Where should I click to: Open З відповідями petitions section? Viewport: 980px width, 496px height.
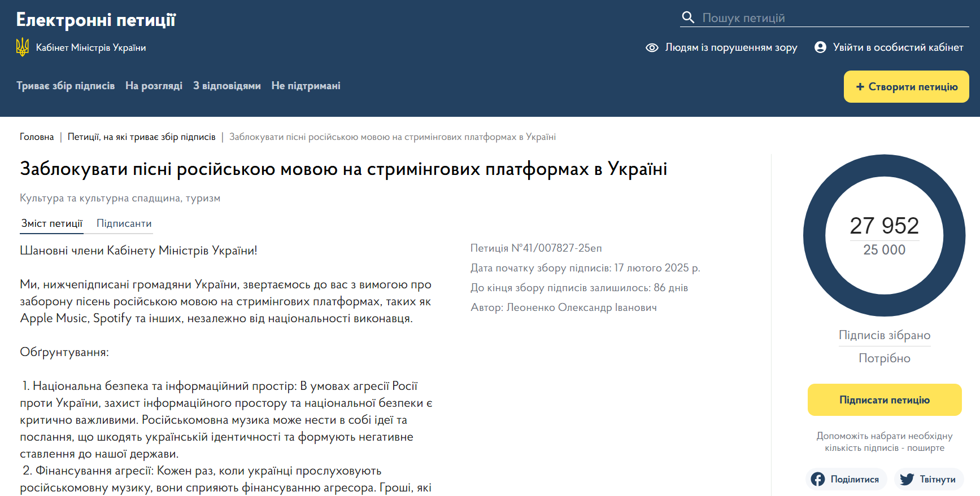click(227, 86)
